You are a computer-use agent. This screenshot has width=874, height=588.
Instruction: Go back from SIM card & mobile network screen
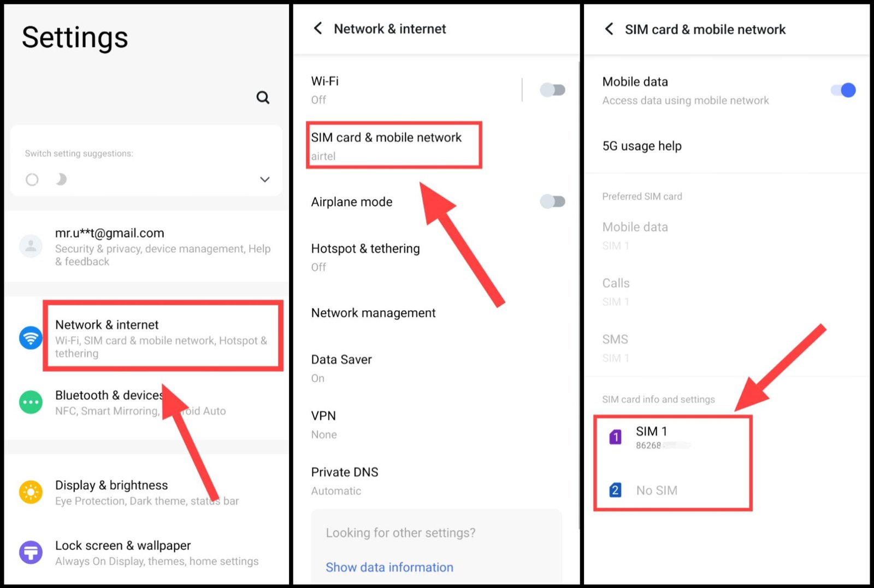pos(609,29)
